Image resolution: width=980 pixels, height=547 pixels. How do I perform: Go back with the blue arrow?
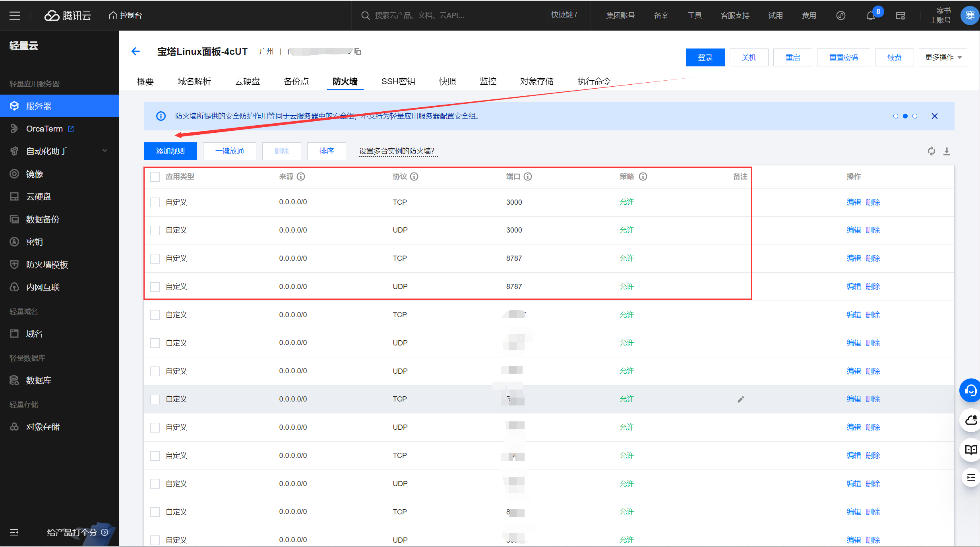coord(136,51)
